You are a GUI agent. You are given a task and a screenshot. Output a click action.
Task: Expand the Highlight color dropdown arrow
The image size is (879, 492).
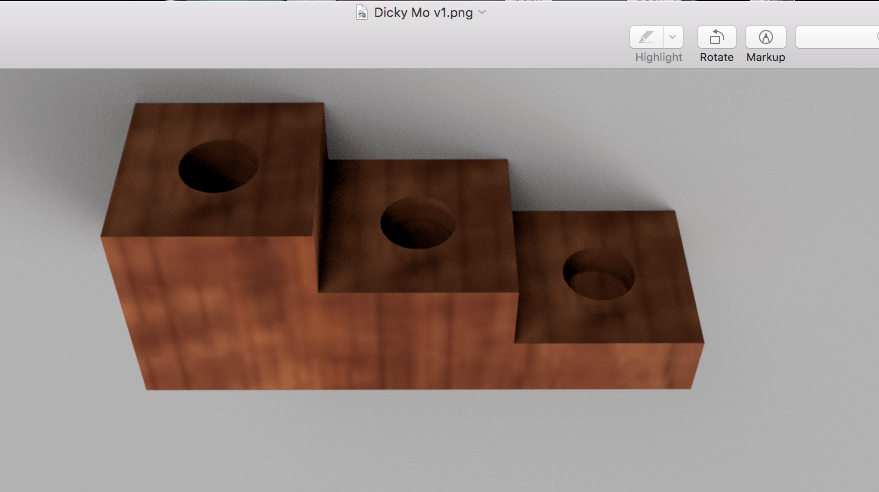(x=673, y=37)
